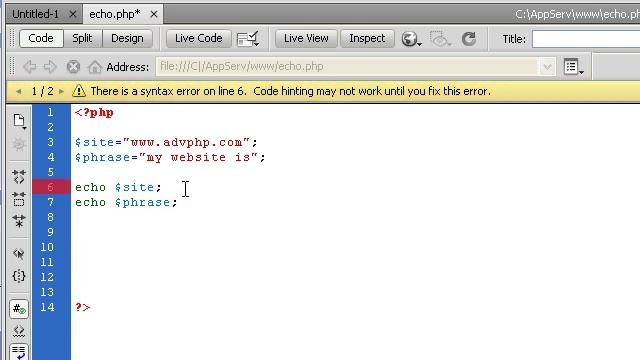Switch to Split view
Viewport: 640px width, 360px height.
point(82,38)
